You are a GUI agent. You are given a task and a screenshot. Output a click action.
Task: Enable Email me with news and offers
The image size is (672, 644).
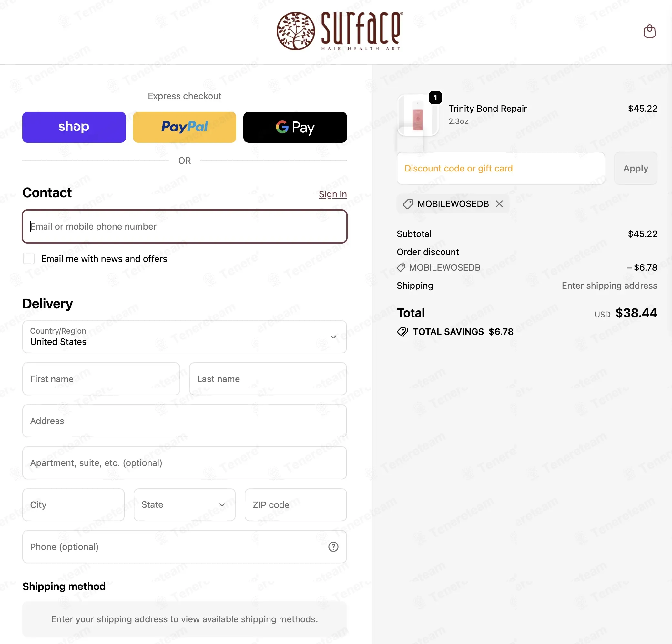coord(29,258)
